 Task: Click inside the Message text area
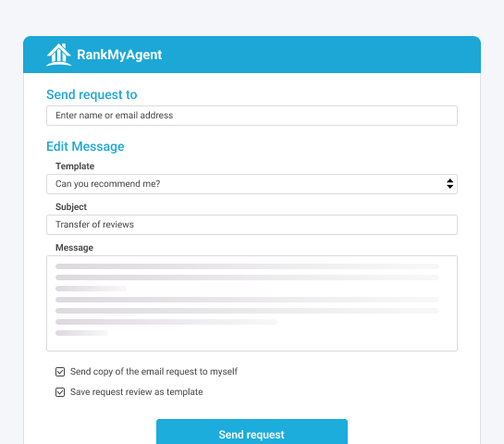click(x=252, y=303)
